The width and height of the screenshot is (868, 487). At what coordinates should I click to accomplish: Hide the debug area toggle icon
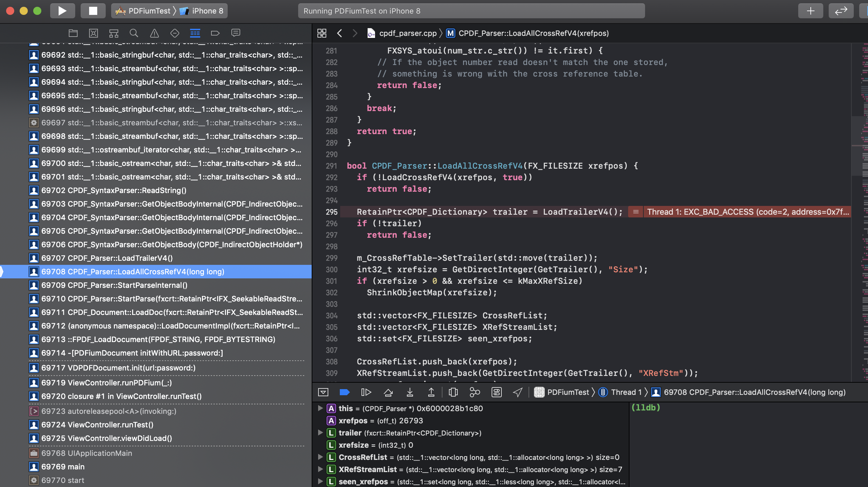click(x=323, y=392)
